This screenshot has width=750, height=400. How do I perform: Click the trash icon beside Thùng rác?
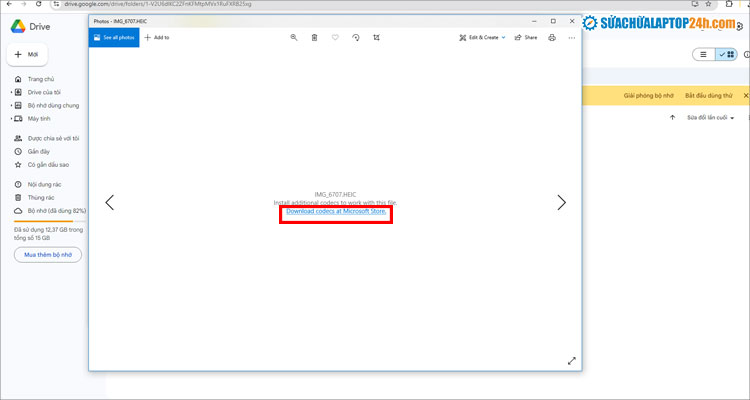18,198
